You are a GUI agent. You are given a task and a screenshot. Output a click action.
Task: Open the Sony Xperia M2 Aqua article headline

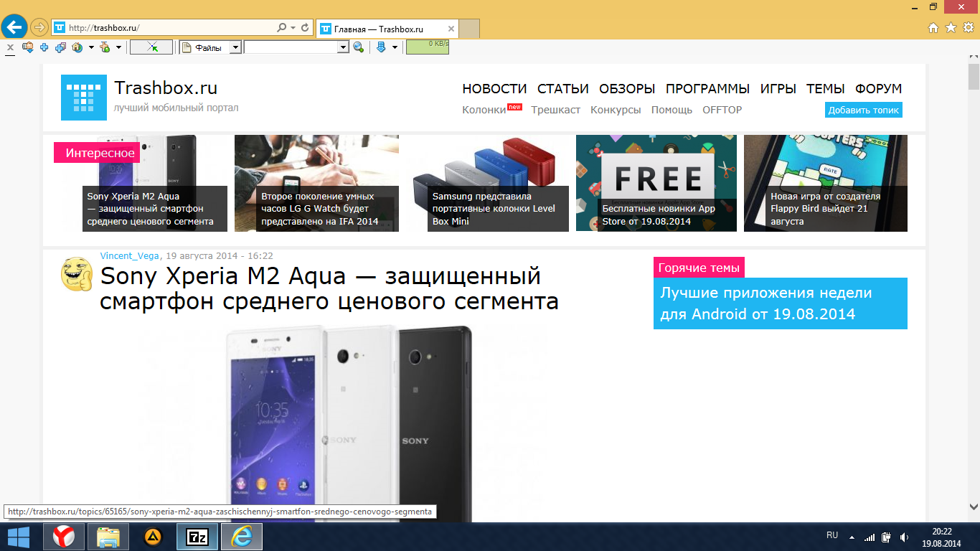(x=329, y=288)
